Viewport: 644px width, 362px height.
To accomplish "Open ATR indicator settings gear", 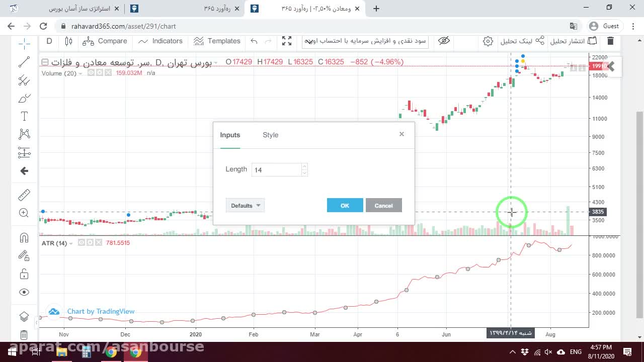I will tap(90, 243).
